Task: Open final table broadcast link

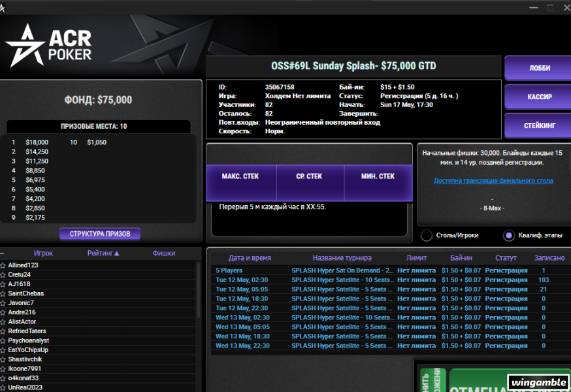Action: click(493, 181)
